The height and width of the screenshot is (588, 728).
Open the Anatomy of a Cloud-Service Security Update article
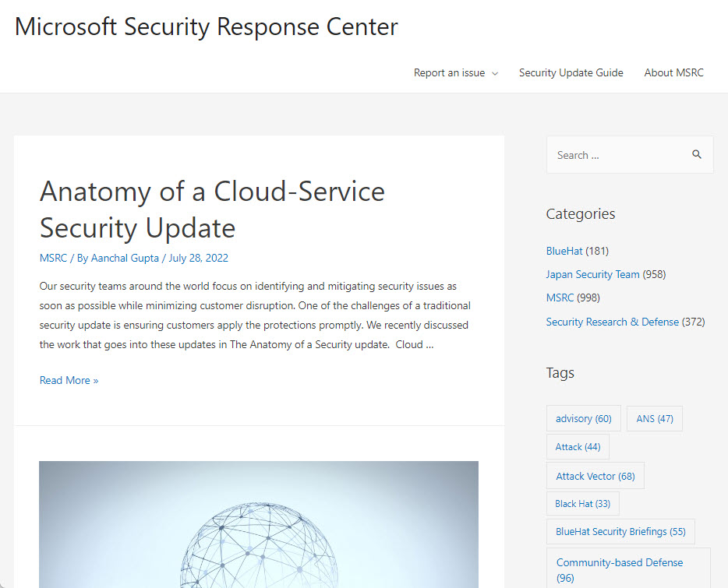(212, 209)
